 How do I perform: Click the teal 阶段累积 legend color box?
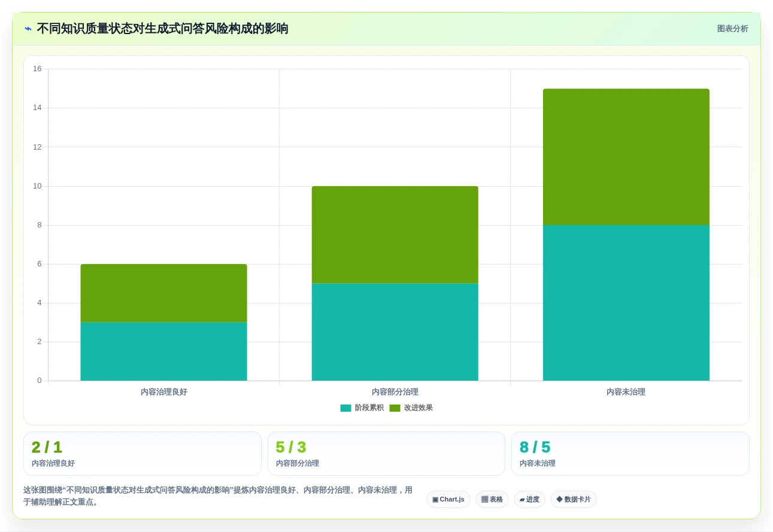(345, 408)
